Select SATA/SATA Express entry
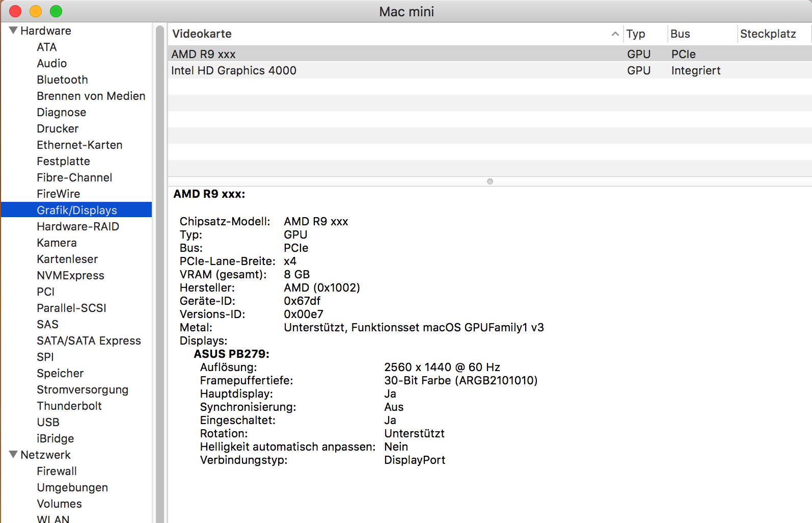Screen dimensions: 812x523 [x=89, y=341]
